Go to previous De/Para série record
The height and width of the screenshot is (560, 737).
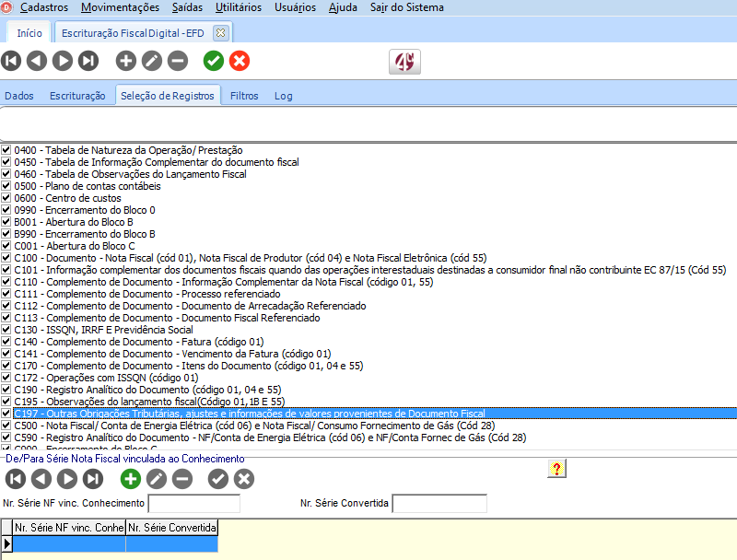click(x=41, y=479)
